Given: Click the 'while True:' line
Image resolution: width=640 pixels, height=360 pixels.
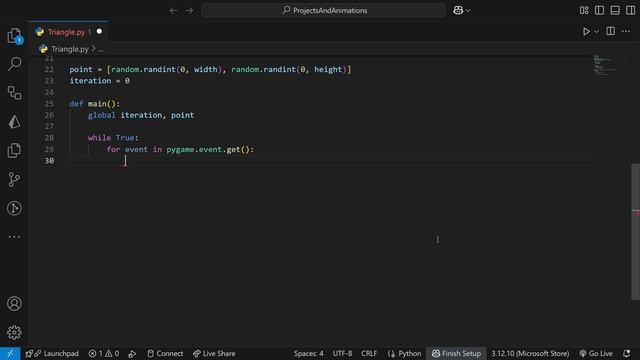Looking at the screenshot, I should pyautogui.click(x=113, y=138).
